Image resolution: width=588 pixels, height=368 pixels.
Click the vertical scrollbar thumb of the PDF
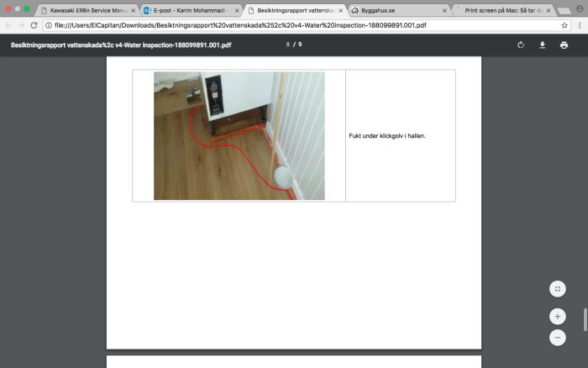tap(585, 319)
